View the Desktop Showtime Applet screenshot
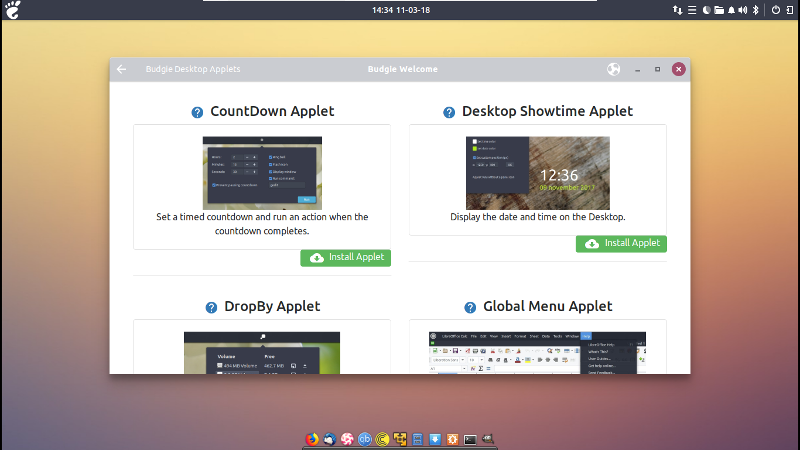Screen dimensions: 800x450 pos(538,173)
